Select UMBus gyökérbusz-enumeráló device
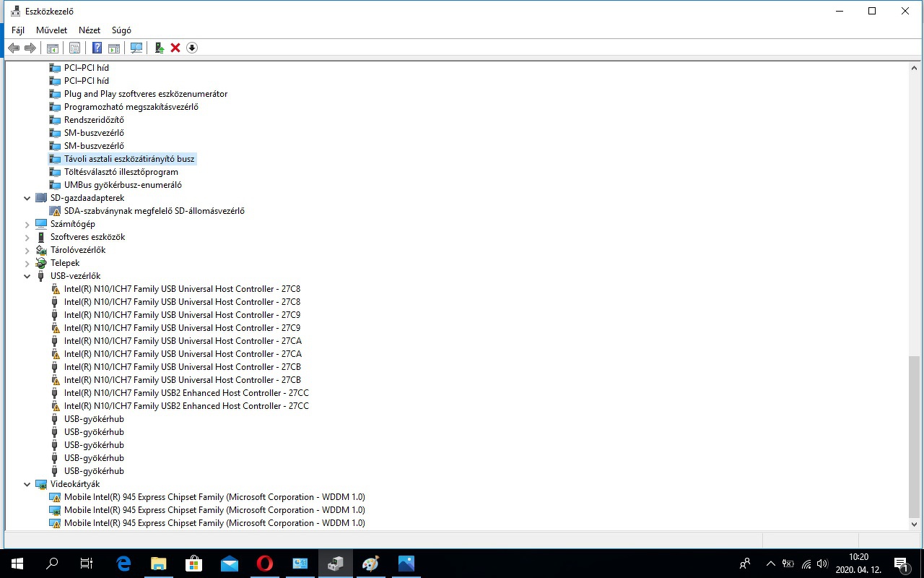The width and height of the screenshot is (924, 578). 123,185
